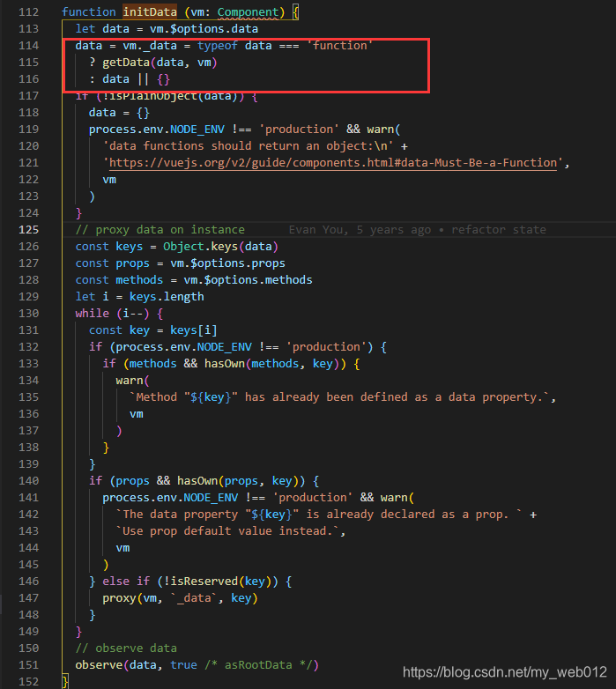Image resolution: width=616 pixels, height=689 pixels.
Task: Click the 'is already declared as a prop' string
Action: pos(319,515)
